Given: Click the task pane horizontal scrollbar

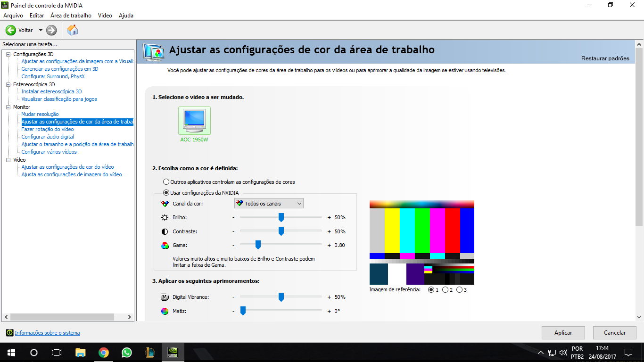Looking at the screenshot, I should click(62, 317).
